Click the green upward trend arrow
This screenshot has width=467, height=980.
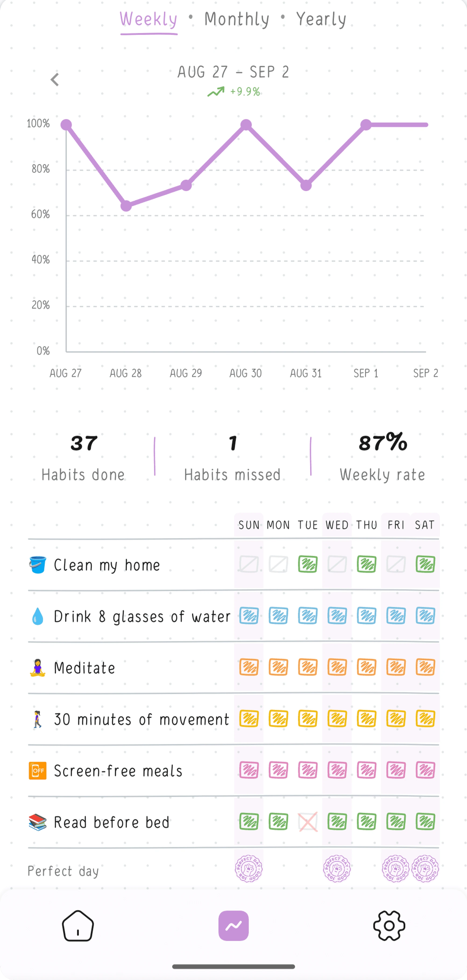pyautogui.click(x=216, y=92)
